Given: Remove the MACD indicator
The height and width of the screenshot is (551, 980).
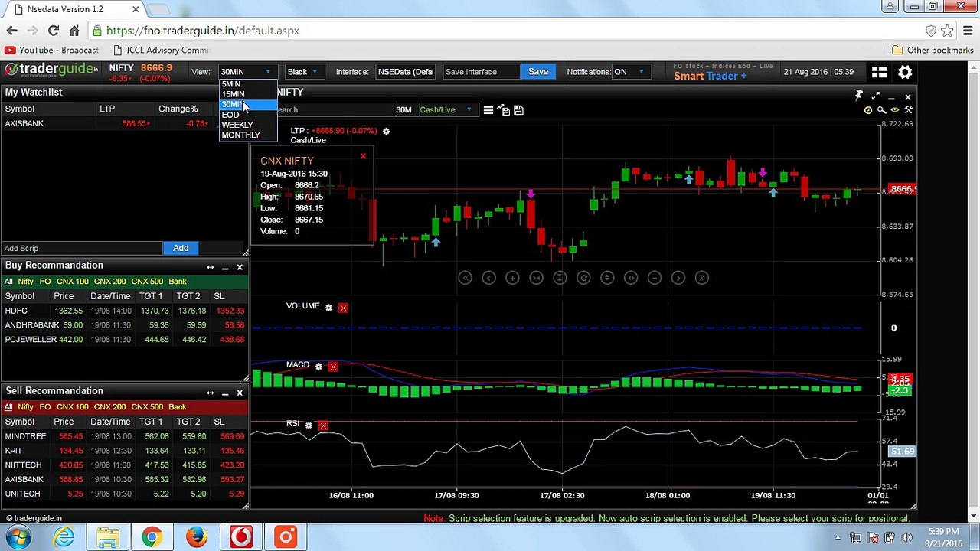Looking at the screenshot, I should [x=333, y=367].
